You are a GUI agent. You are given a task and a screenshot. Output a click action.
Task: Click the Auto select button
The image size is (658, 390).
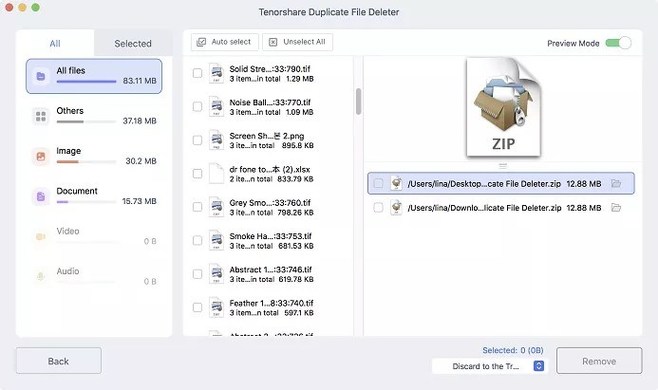click(x=225, y=42)
